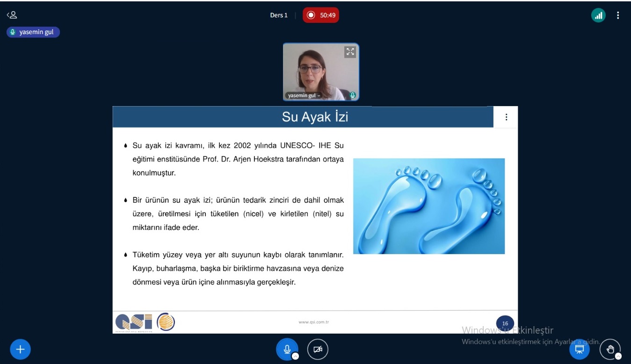
Task: Click the QSI logo on the slide
Action: coord(134,322)
